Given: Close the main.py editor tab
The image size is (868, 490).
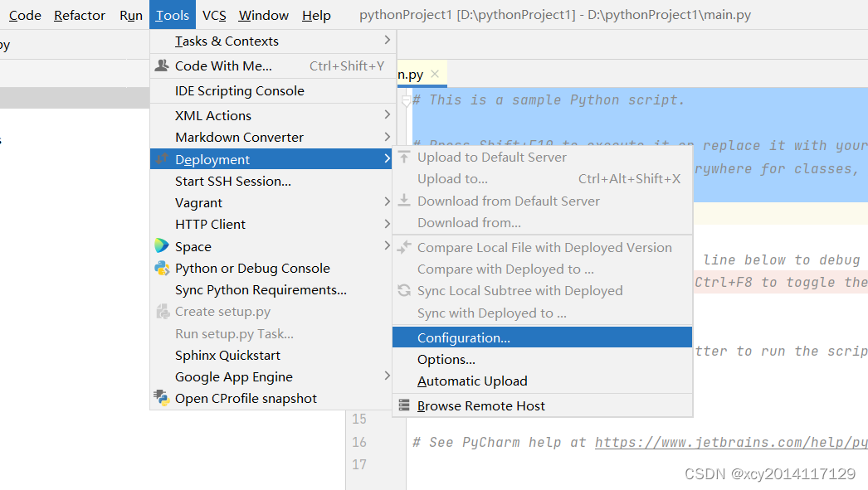Looking at the screenshot, I should point(435,74).
